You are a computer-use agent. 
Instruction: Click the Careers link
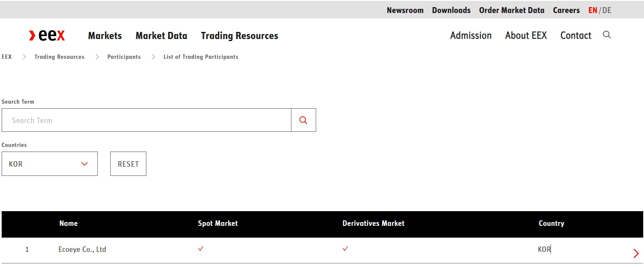click(566, 10)
